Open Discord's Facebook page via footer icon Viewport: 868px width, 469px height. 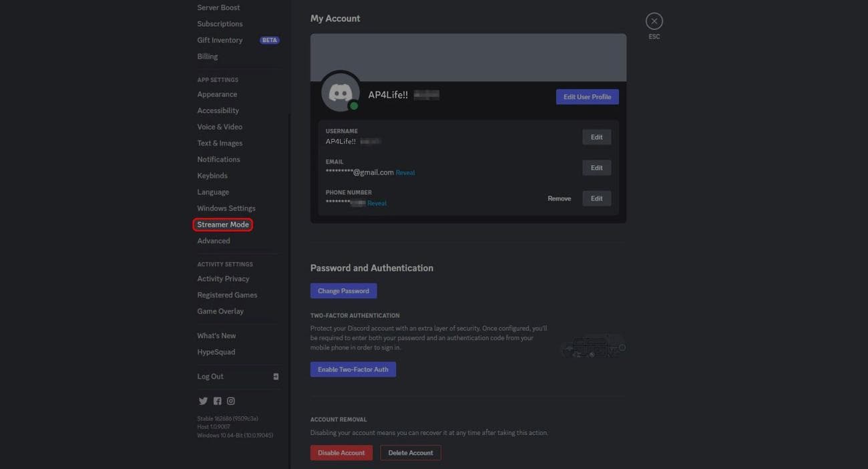click(x=216, y=400)
